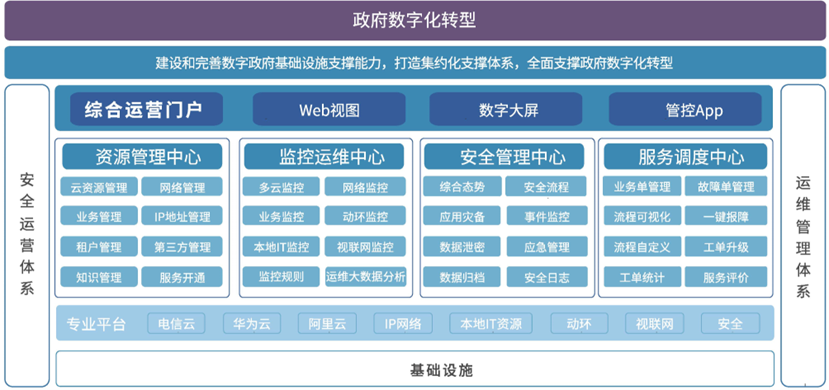Open the 管控App tab
The height and width of the screenshot is (390, 829).
coord(686,109)
